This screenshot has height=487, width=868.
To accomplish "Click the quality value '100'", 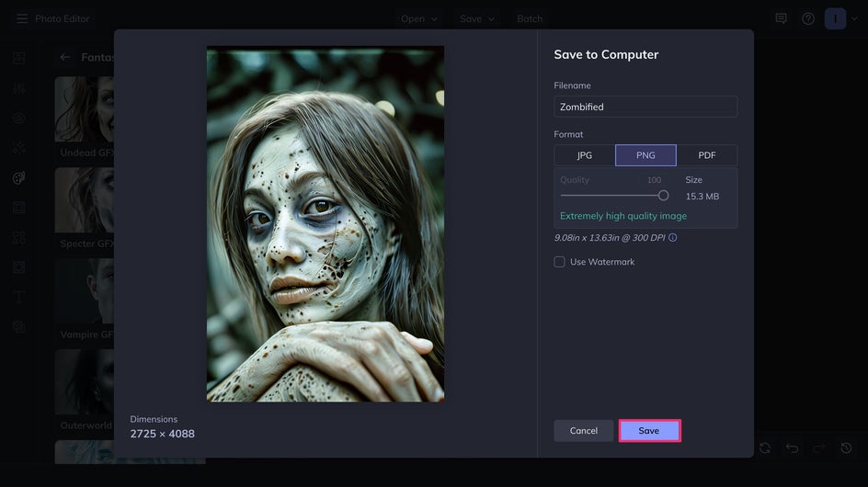I will (x=654, y=180).
